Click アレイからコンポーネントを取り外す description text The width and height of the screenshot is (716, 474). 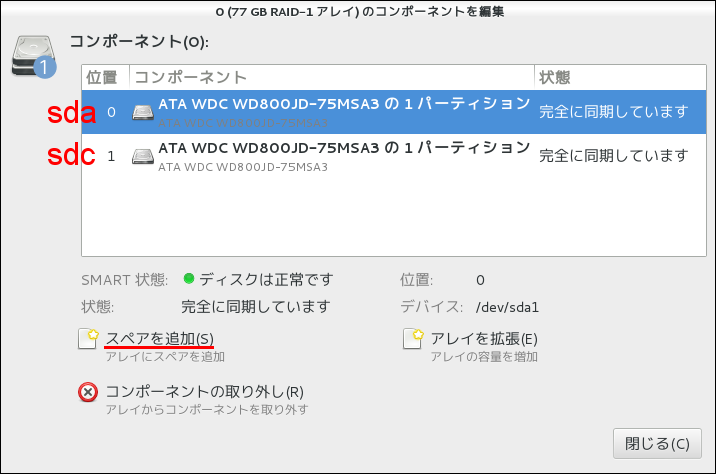click(x=207, y=410)
